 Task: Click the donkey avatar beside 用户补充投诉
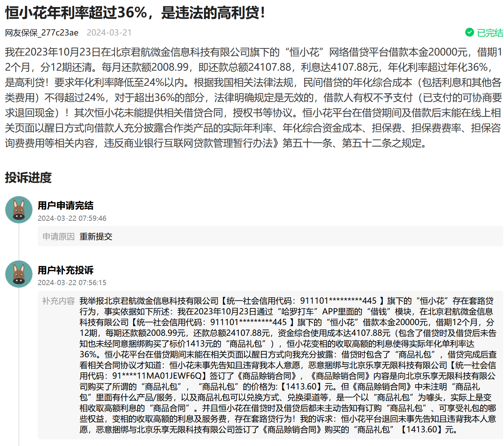point(19,274)
